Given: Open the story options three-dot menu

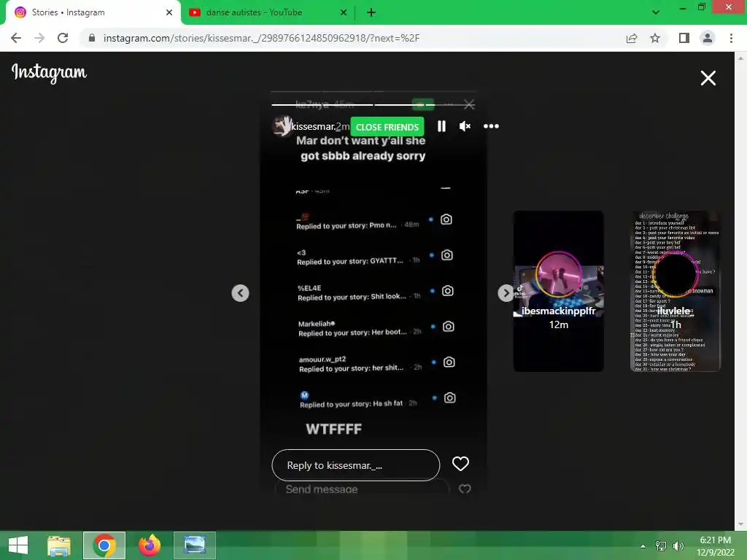Looking at the screenshot, I should coord(491,126).
